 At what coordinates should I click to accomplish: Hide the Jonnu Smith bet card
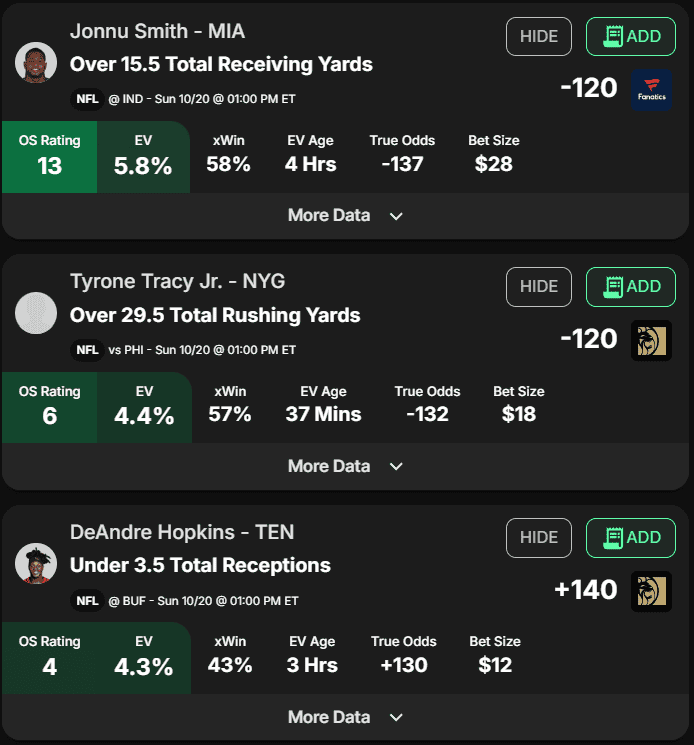pyautogui.click(x=539, y=37)
